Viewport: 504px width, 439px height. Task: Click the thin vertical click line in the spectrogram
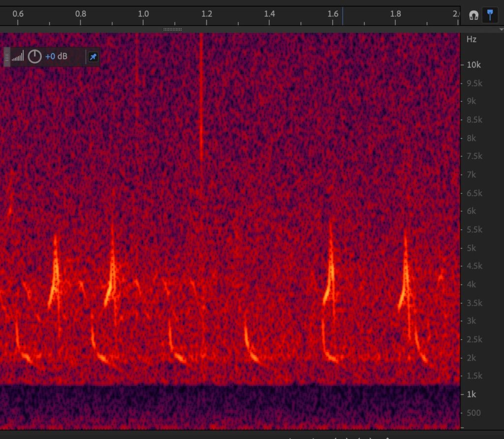pos(201,98)
